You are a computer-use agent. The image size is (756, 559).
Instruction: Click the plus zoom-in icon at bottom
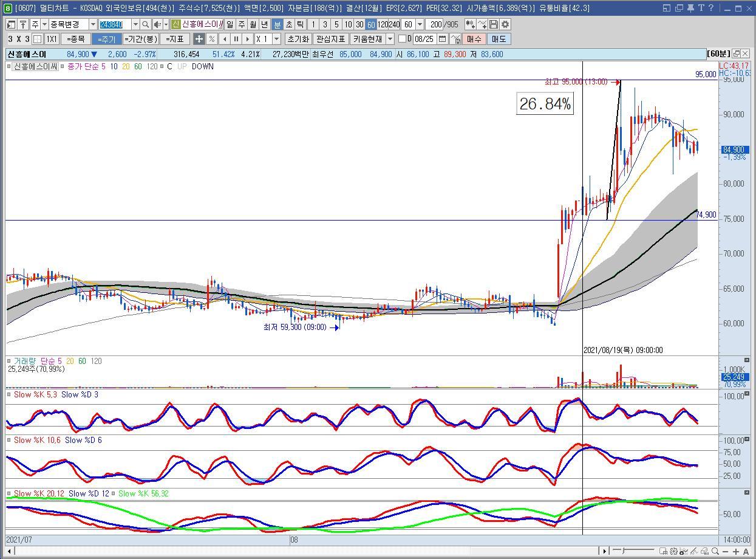click(x=736, y=551)
